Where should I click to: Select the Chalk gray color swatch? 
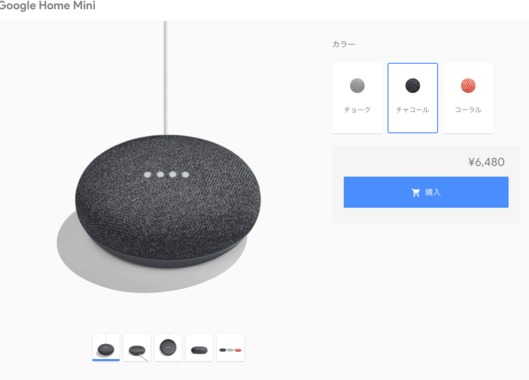point(357,85)
